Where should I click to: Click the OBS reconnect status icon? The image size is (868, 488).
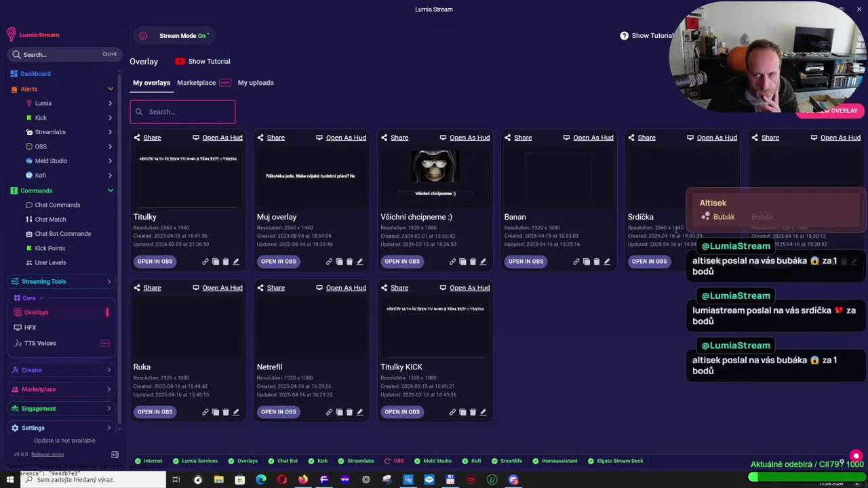[387, 461]
